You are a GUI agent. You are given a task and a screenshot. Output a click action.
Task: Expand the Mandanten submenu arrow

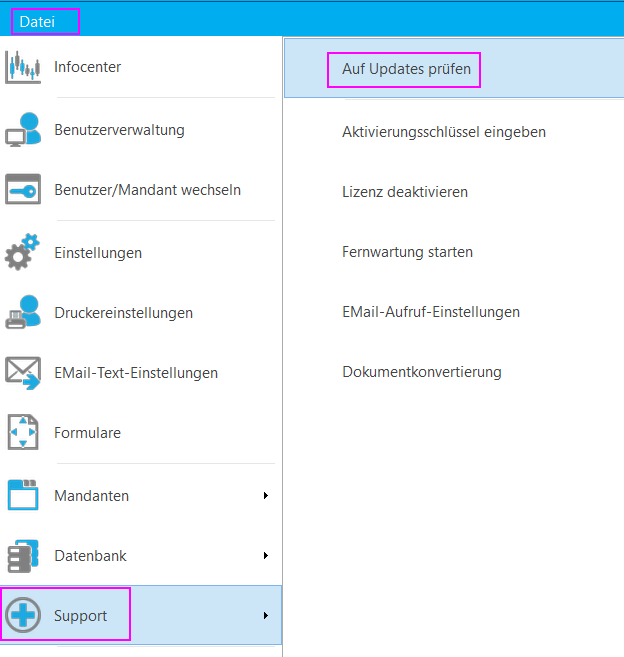(265, 495)
